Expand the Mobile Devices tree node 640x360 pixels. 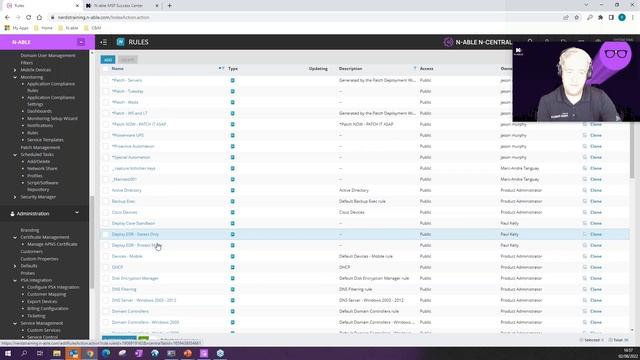pyautogui.click(x=15, y=70)
